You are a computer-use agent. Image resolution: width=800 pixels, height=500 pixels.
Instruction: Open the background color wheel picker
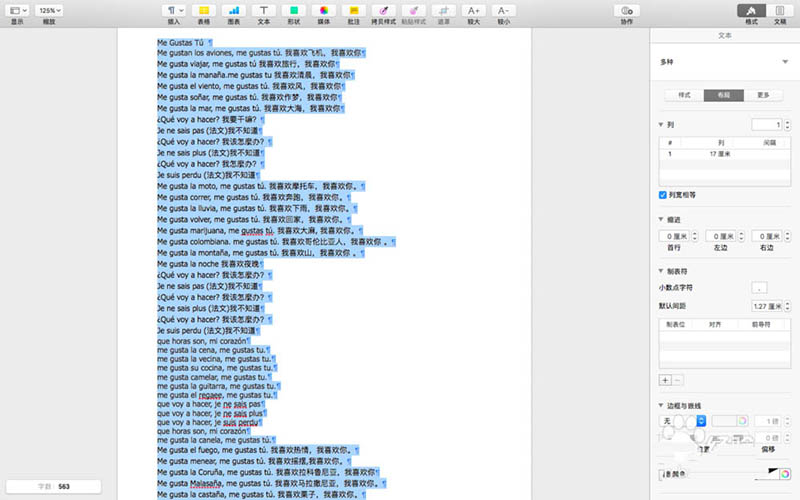pyautogui.click(x=785, y=474)
